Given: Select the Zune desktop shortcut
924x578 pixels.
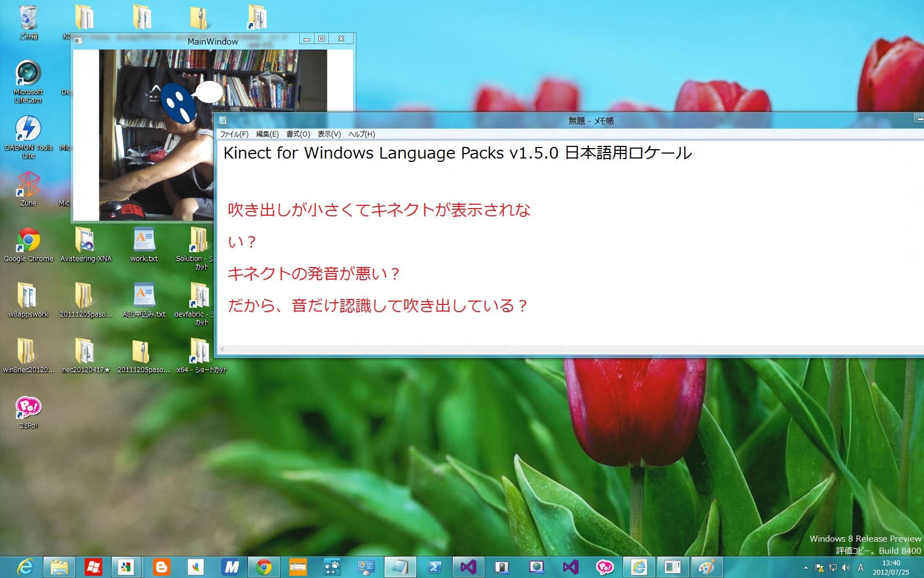Looking at the screenshot, I should pyautogui.click(x=28, y=189).
